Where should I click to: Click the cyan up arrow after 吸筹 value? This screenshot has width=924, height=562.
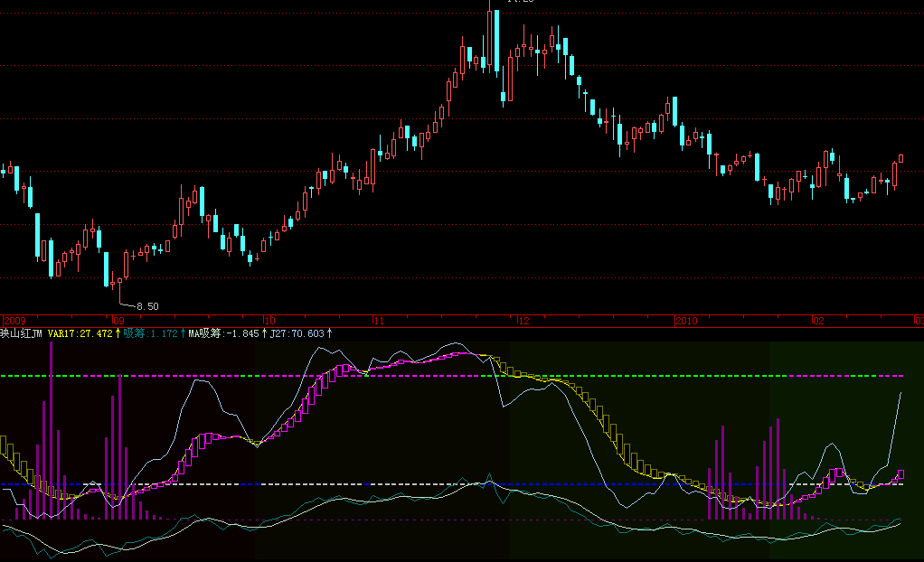(183, 333)
